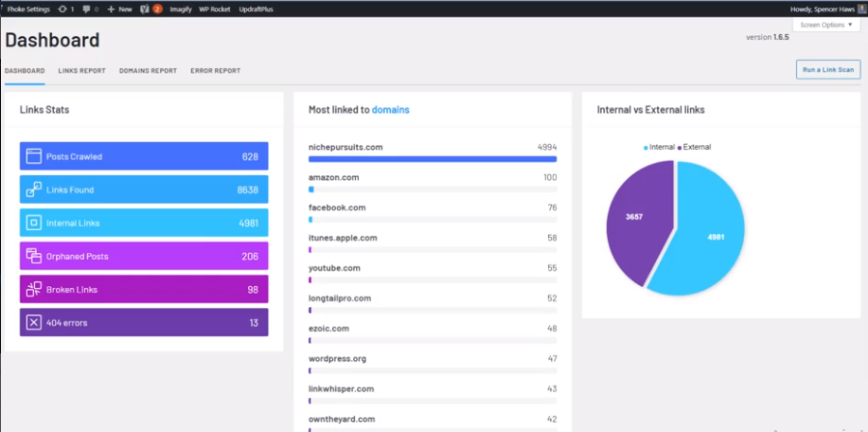Click the 4994 count for nichepursuits.com

click(547, 148)
